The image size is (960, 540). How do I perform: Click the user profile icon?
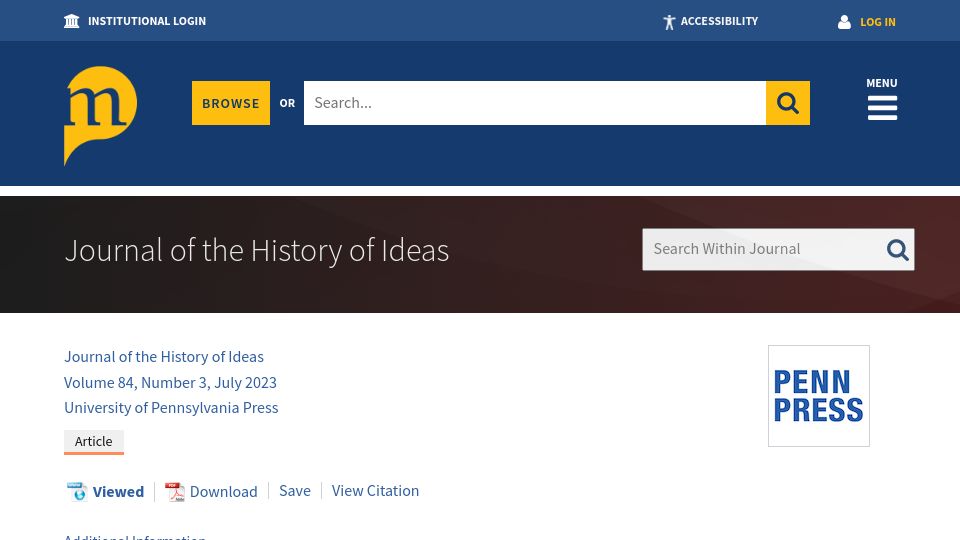(844, 22)
